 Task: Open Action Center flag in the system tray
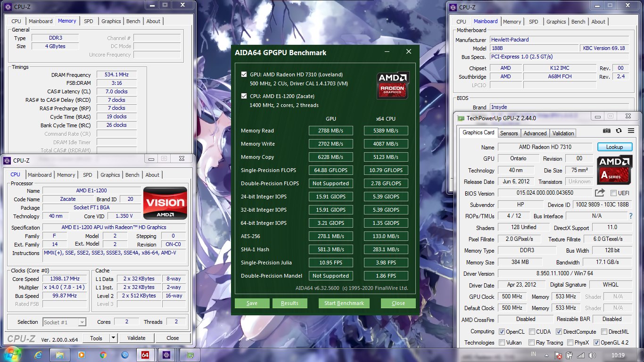[558, 355]
